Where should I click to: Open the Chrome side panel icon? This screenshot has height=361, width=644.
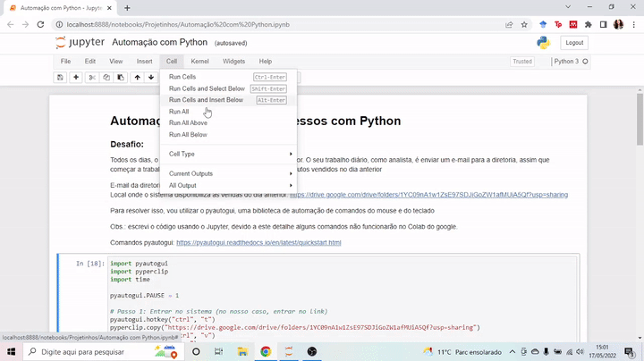604,25
